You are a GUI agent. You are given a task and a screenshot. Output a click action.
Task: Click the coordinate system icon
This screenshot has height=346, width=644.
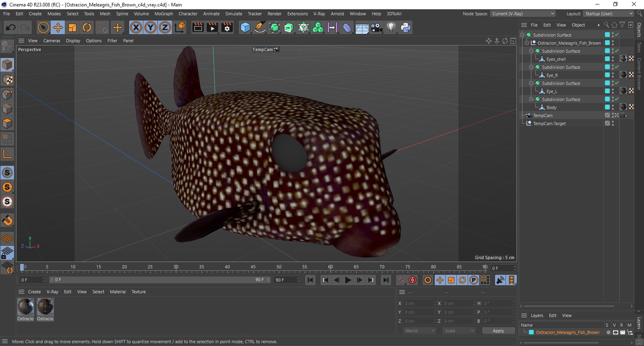point(180,27)
